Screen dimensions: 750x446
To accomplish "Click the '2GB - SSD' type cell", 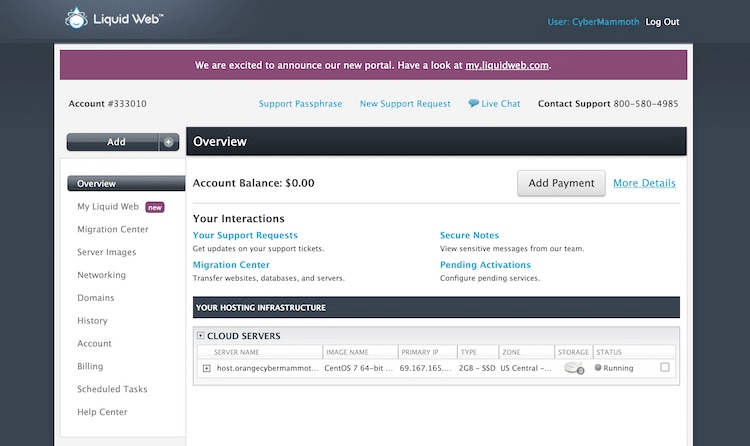I will pyautogui.click(x=477, y=368).
